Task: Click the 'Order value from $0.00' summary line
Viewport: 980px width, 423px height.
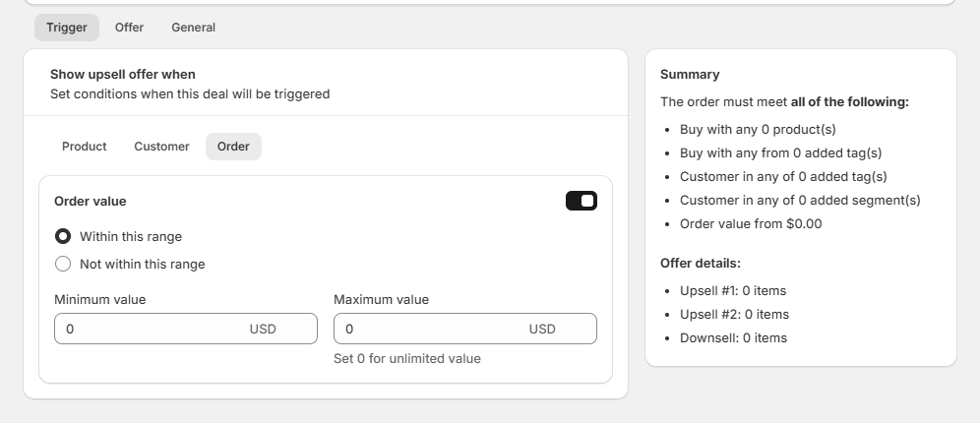Action: click(x=751, y=223)
